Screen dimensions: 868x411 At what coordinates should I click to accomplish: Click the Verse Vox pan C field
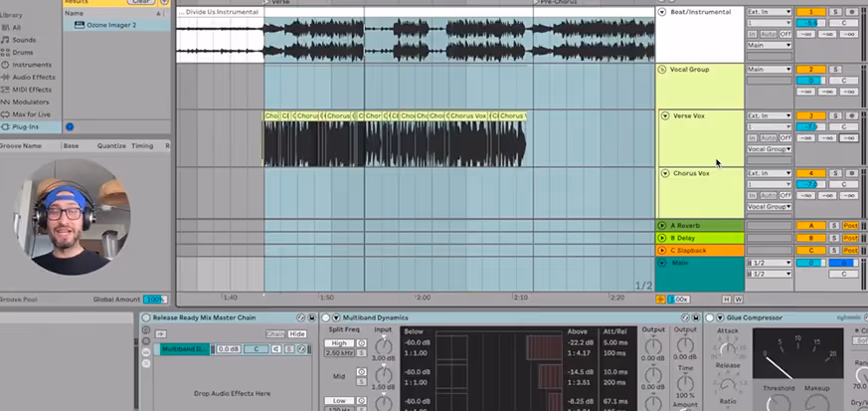coord(844,126)
